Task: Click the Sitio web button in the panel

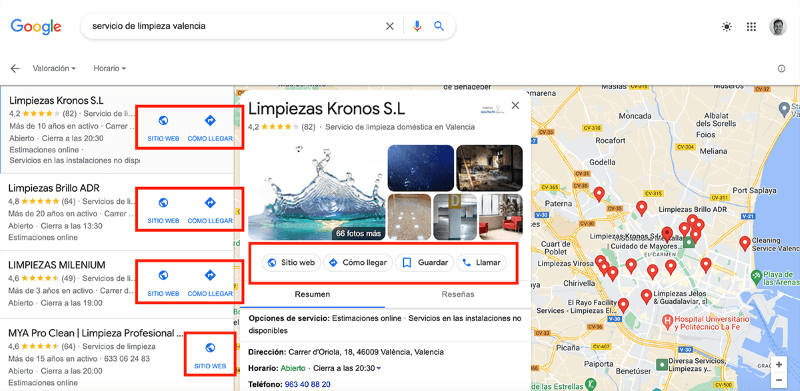Action: click(291, 263)
